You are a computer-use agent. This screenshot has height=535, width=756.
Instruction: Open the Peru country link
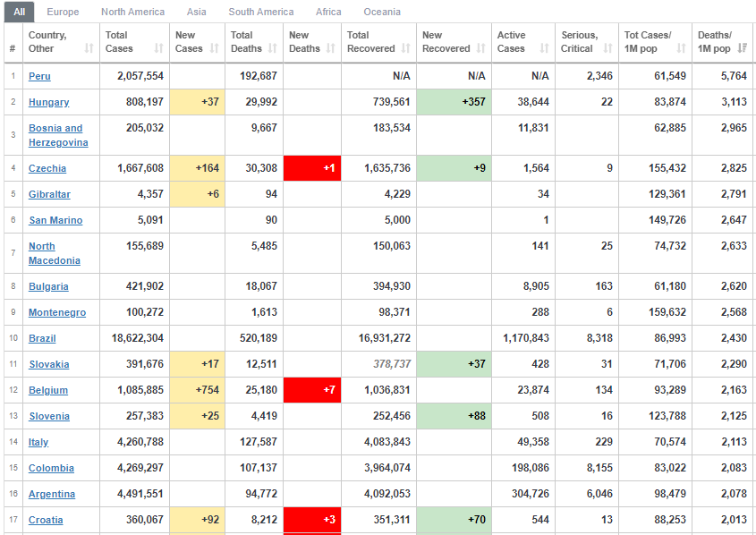pos(39,76)
